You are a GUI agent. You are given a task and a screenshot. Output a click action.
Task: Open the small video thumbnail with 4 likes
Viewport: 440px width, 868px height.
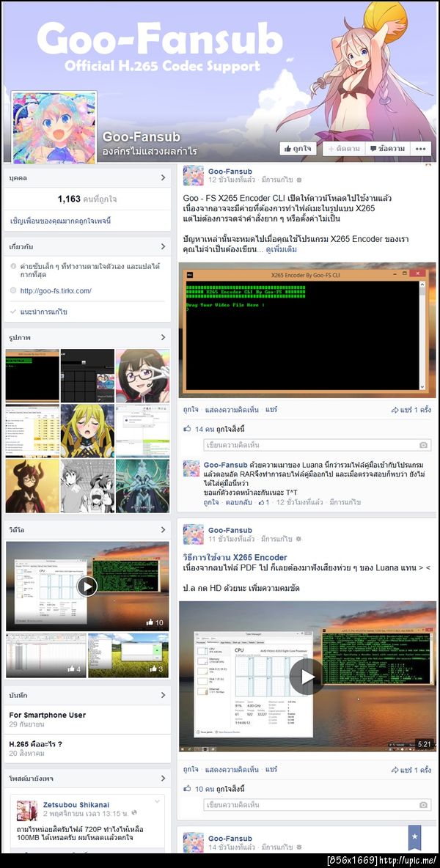pos(46,655)
